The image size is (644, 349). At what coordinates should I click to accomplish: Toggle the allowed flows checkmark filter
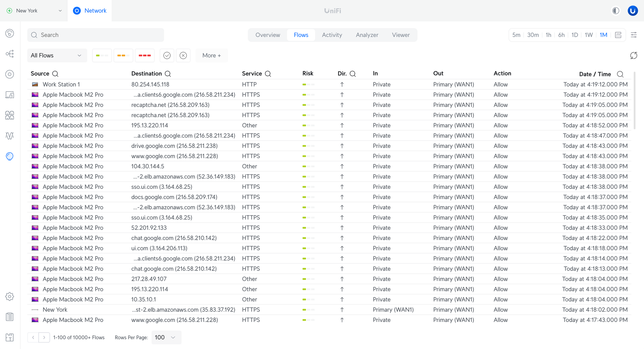(167, 55)
